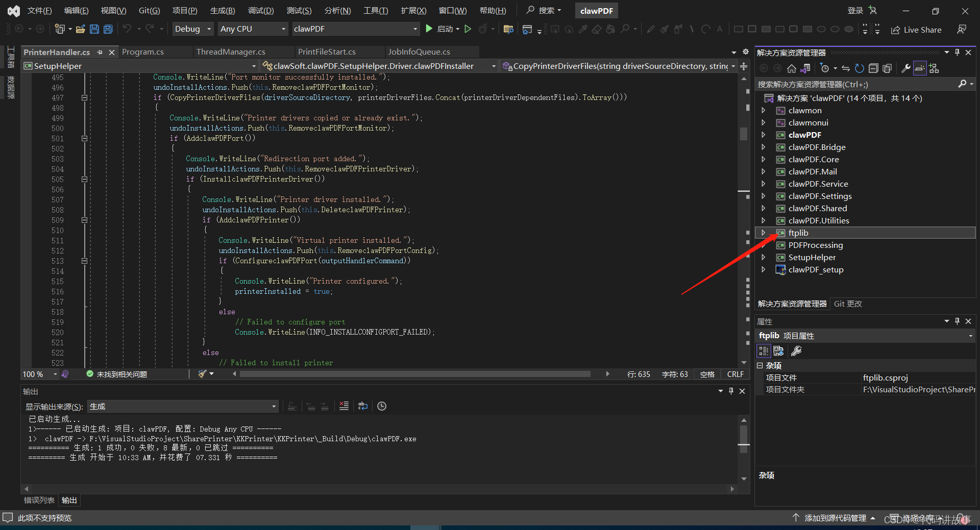The image size is (980, 530).
Task: Go to Solution Explorer home icon
Action: (x=792, y=68)
